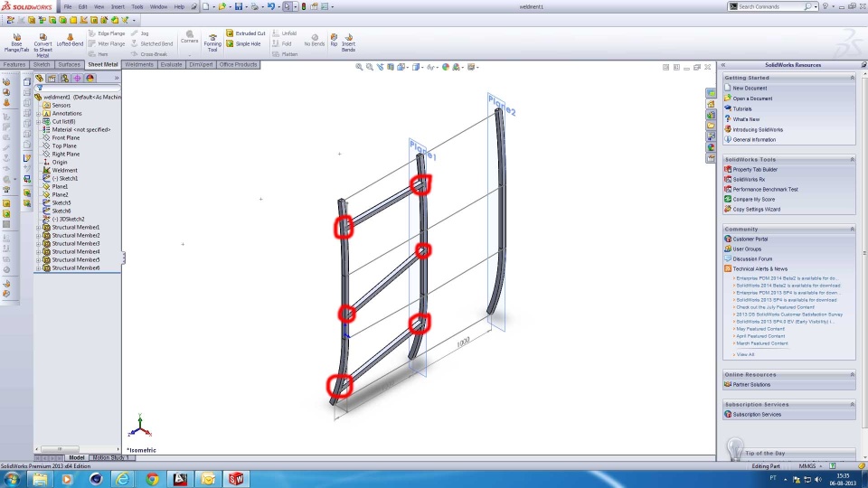
Task: Click the Undo icon
Action: click(270, 6)
